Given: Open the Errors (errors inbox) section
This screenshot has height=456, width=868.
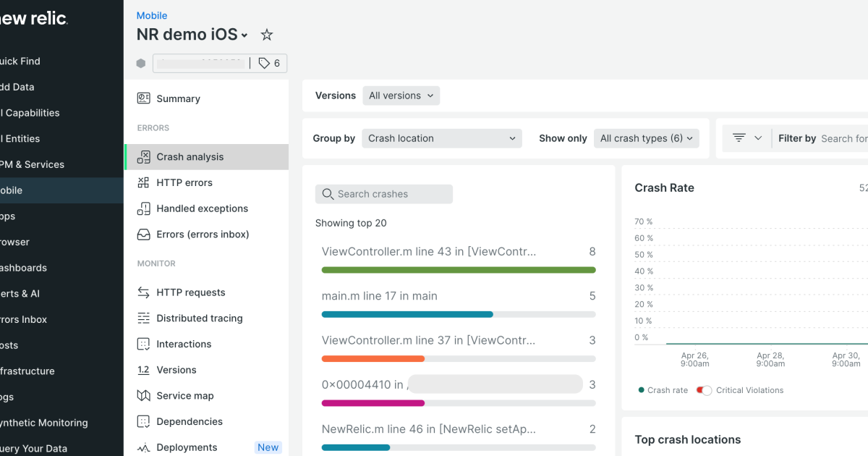Looking at the screenshot, I should (x=203, y=234).
